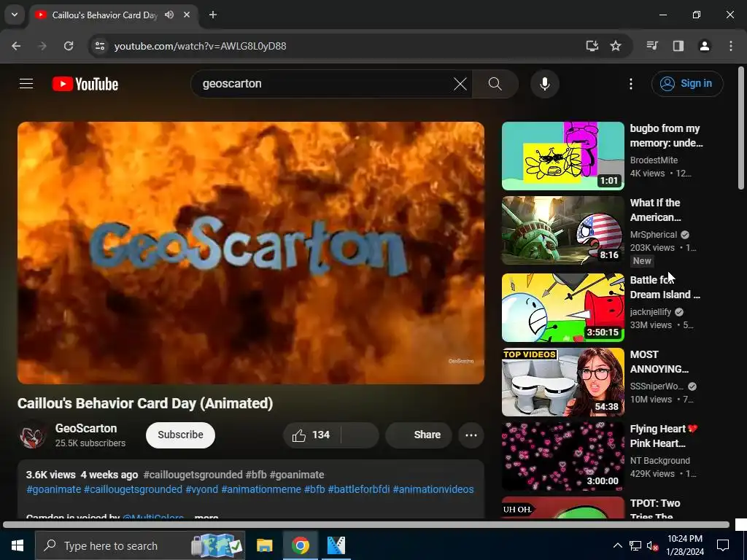Open a new tab with plus button

point(213,15)
